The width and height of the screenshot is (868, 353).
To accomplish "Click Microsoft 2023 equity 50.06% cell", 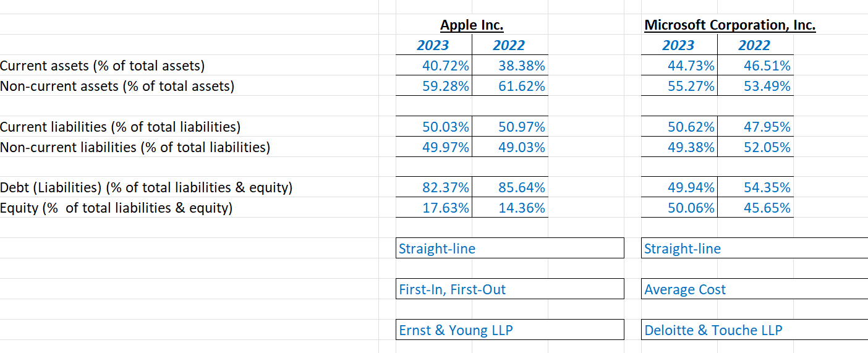I will 679,208.
